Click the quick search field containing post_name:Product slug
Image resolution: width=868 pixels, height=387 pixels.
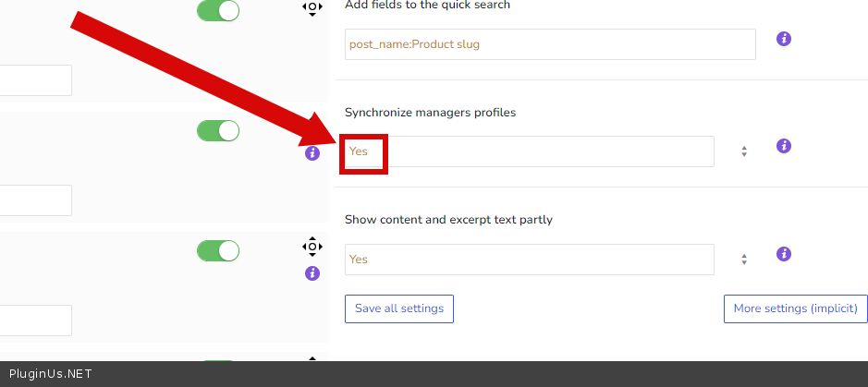(x=550, y=44)
